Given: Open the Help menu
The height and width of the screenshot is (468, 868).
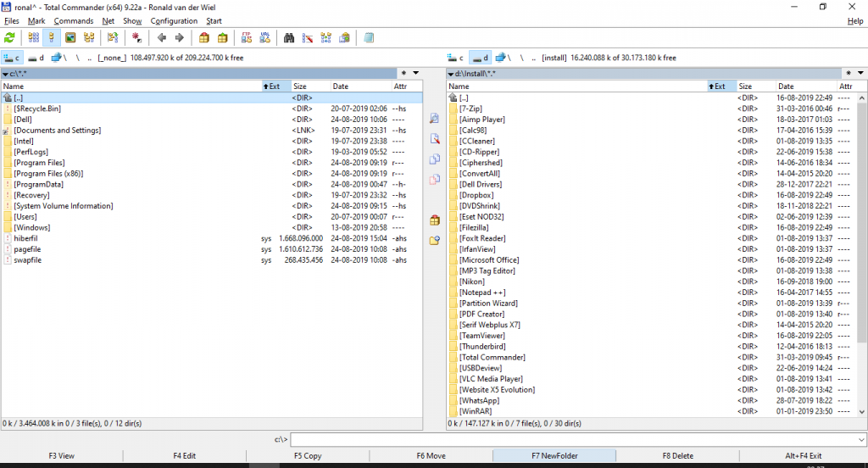Looking at the screenshot, I should click(854, 21).
